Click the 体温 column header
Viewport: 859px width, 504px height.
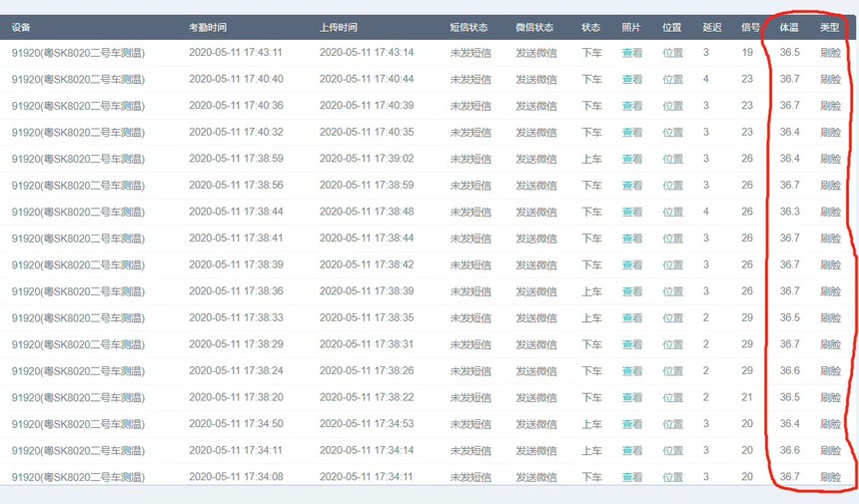789,27
